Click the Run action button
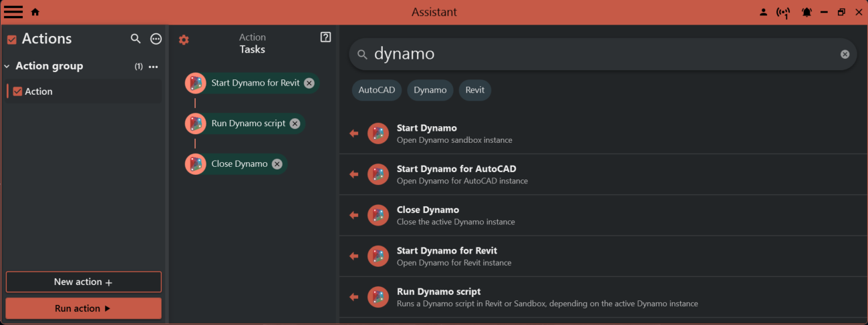Image resolution: width=868 pixels, height=325 pixels. click(x=84, y=308)
